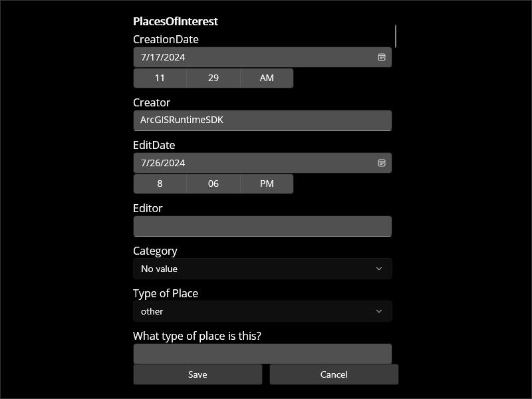Cancel the form edits
This screenshot has height=399, width=532.
(x=334, y=374)
